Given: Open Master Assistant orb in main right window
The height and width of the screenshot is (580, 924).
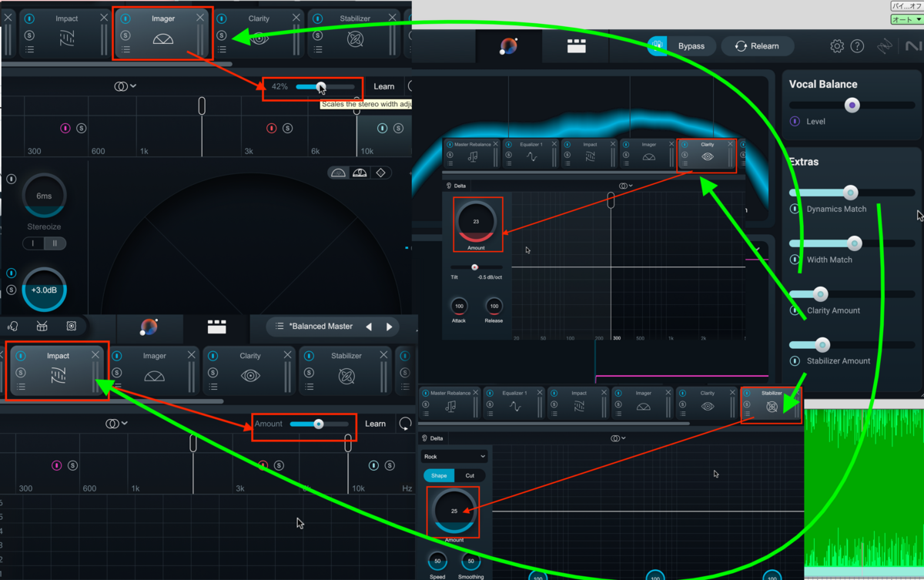Looking at the screenshot, I should tap(508, 46).
